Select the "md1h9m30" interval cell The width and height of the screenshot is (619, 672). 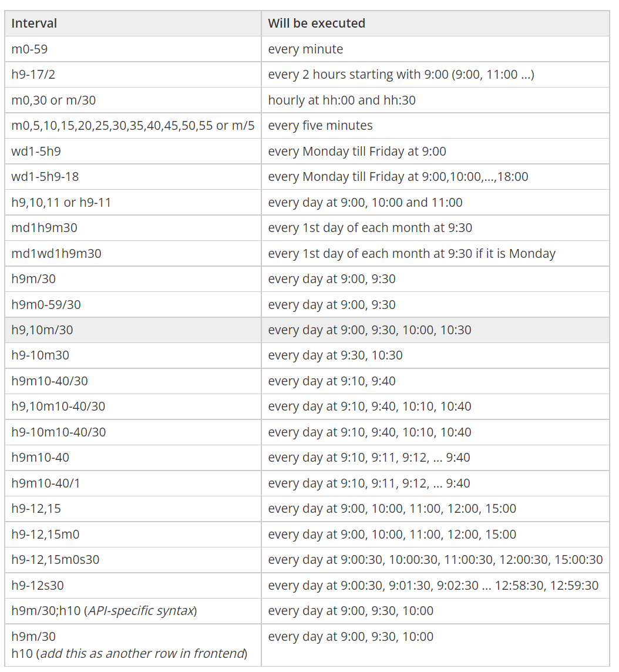coord(44,228)
